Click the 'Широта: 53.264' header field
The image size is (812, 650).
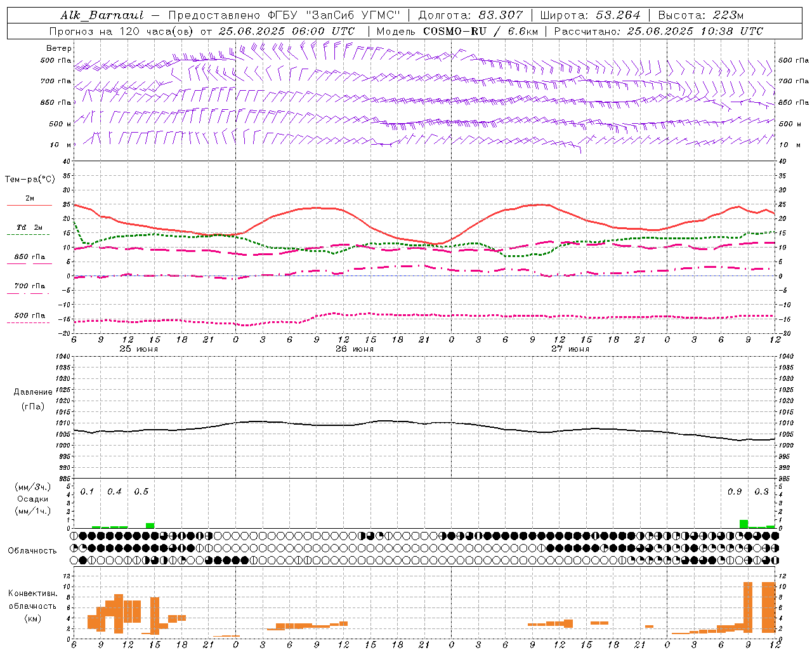point(590,15)
